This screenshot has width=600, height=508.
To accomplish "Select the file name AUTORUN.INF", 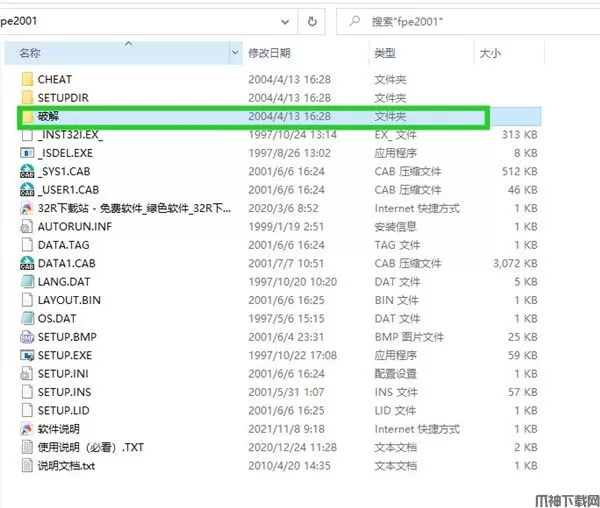I will pos(75,226).
